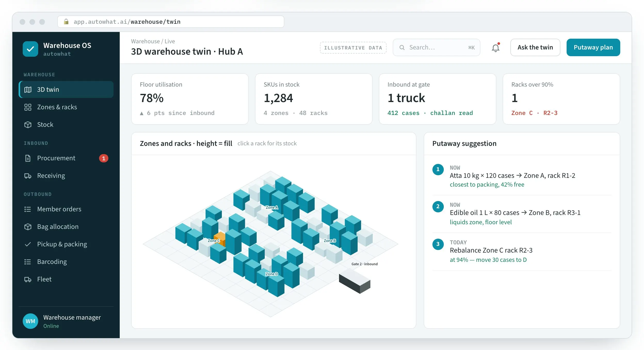Open the notifications bell
Viewport: 644px width, 350px height.
coord(495,48)
